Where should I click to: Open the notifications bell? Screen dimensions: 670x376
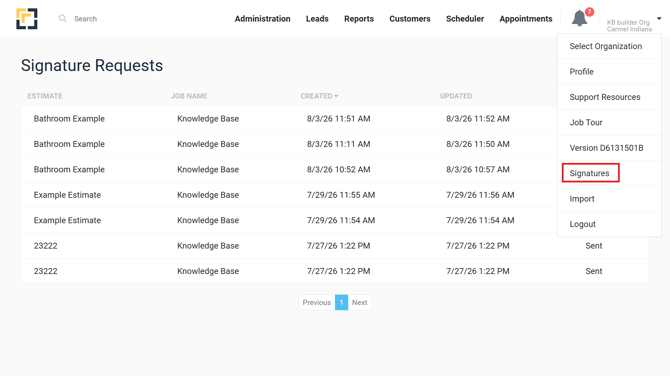click(579, 18)
